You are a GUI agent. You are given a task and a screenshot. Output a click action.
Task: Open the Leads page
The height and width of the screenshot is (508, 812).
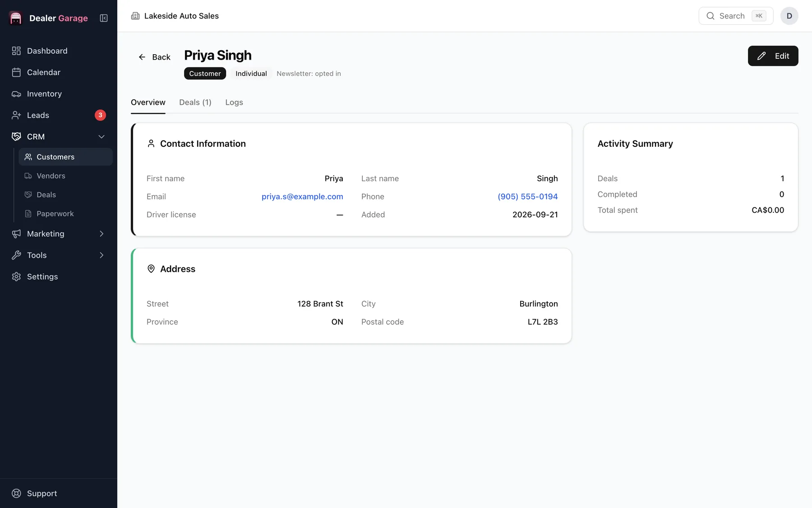(x=59, y=115)
